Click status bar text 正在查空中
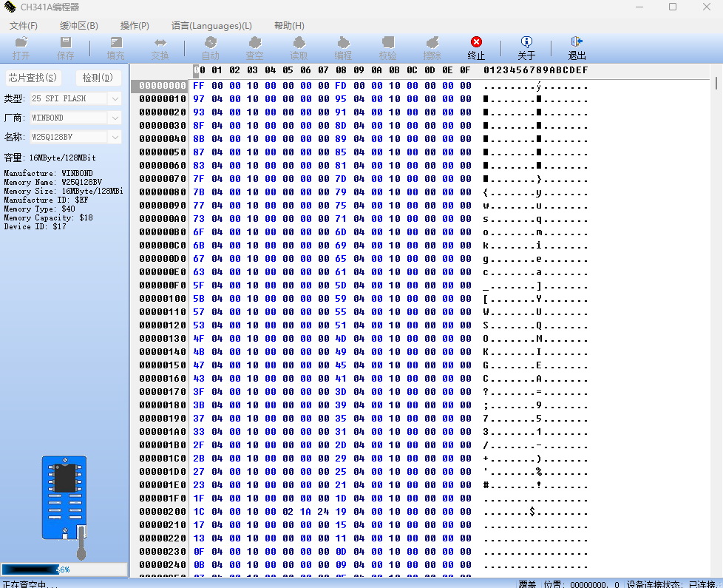723x588 pixels. pos(30,584)
